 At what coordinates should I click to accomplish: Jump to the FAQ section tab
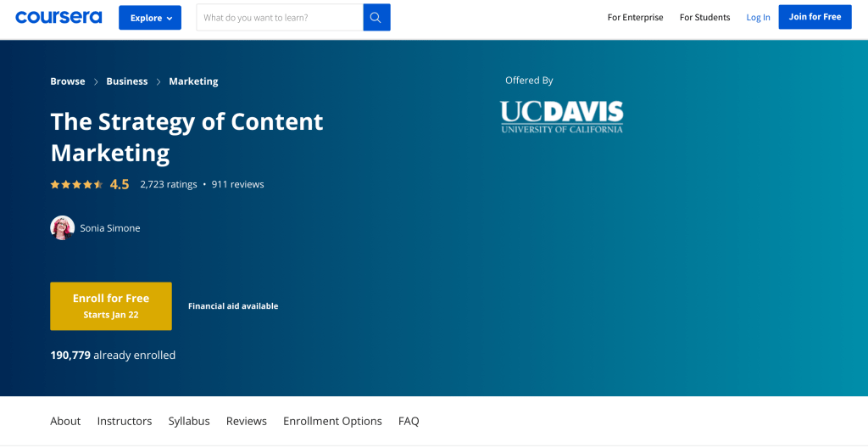point(409,421)
